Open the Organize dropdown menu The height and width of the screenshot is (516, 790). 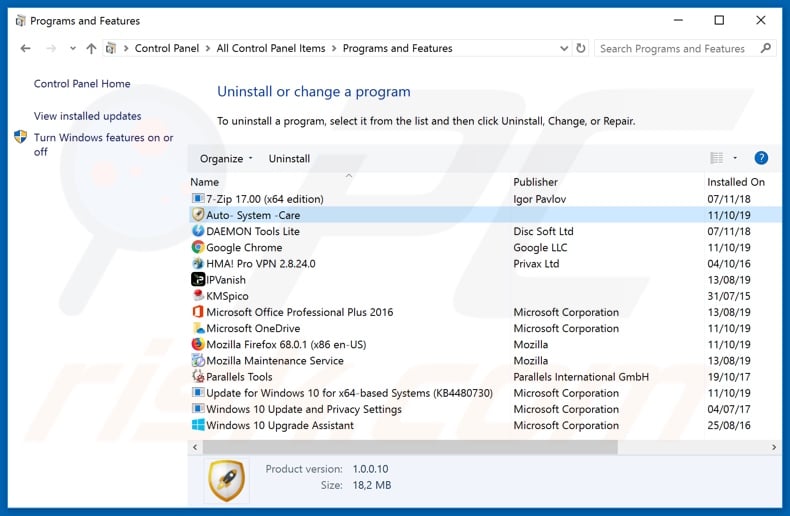(226, 159)
